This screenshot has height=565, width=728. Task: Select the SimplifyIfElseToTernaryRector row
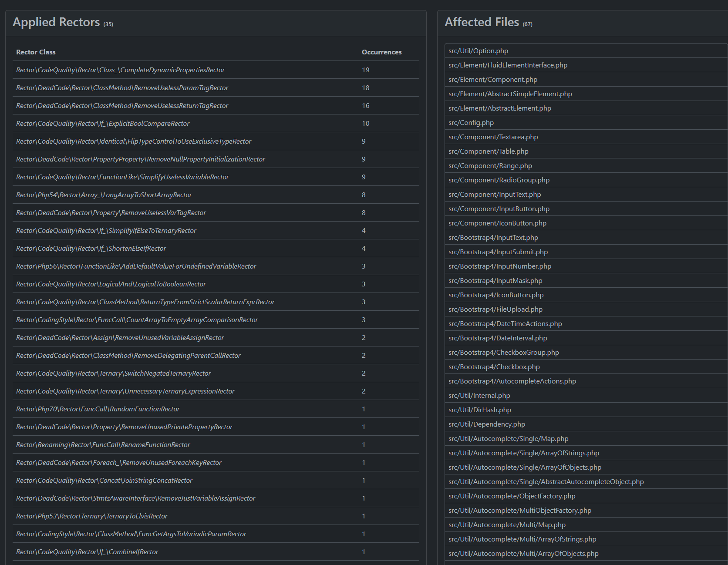coord(216,230)
